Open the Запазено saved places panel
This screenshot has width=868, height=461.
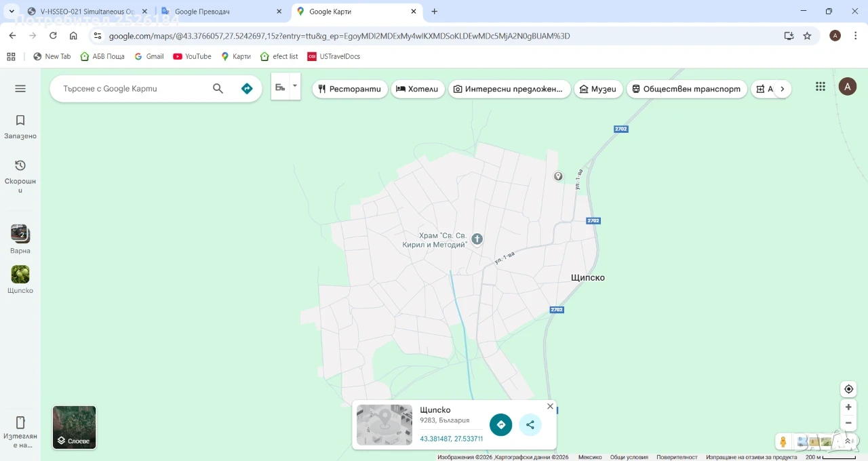point(20,127)
